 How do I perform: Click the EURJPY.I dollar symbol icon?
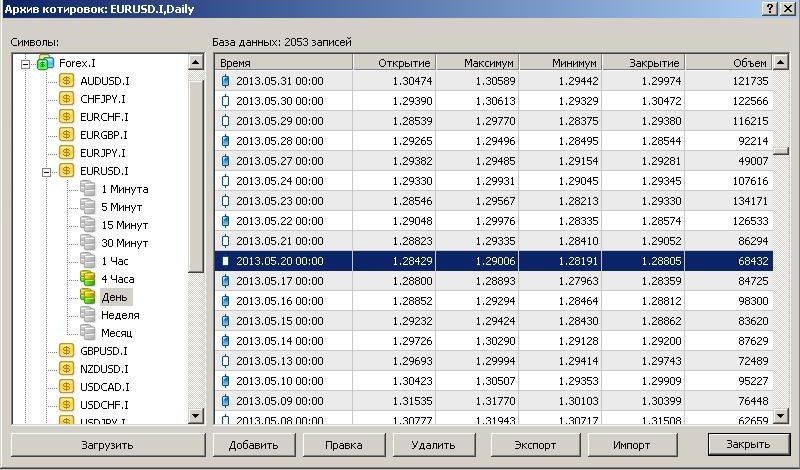(66, 153)
